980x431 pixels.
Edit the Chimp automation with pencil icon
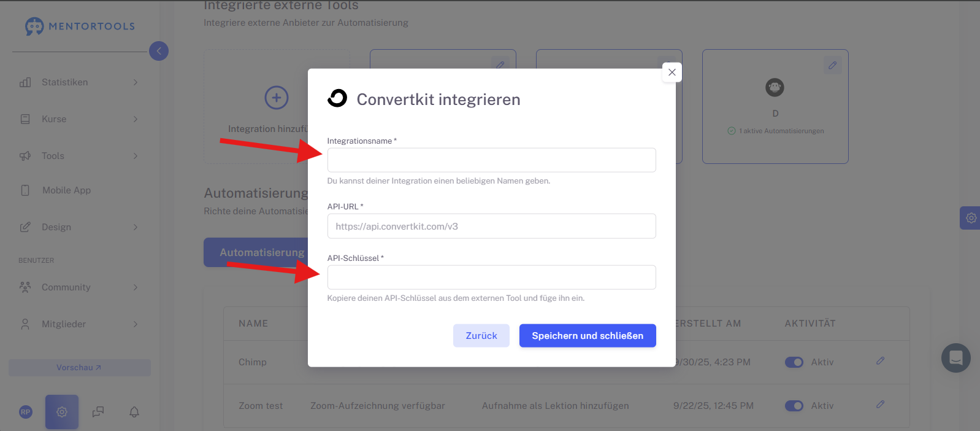pyautogui.click(x=880, y=361)
